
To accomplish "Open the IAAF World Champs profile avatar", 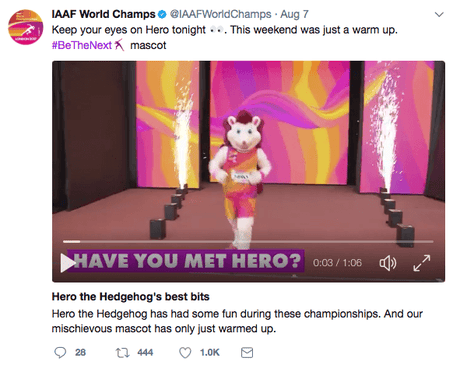I will click(x=26, y=27).
